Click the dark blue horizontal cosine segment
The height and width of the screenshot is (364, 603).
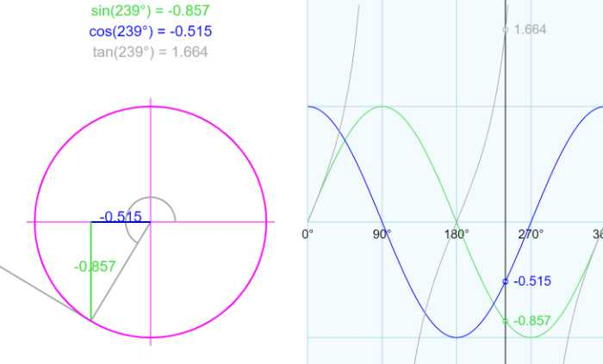tap(121, 222)
